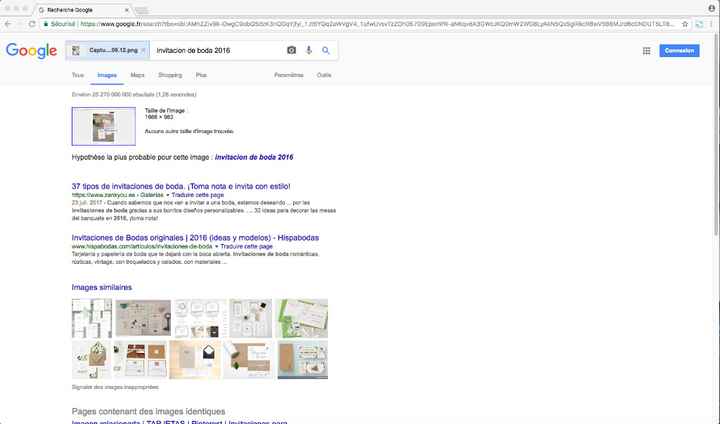This screenshot has width=720, height=424.
Task: Click the camera search-by-image icon
Action: coord(292,50)
